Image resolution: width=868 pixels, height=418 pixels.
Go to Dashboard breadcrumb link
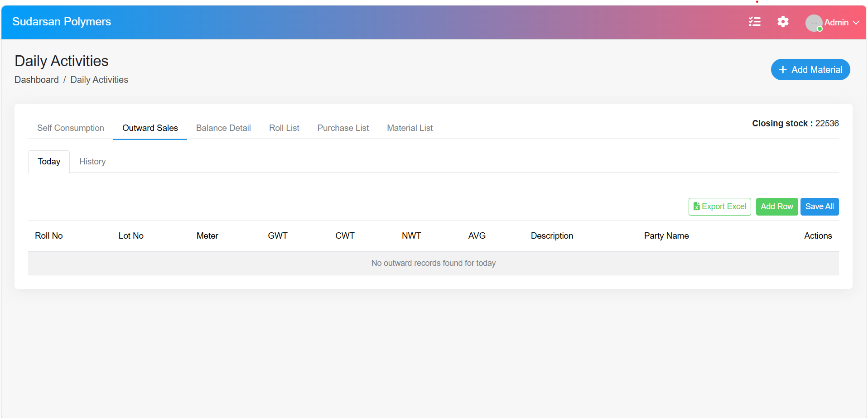pyautogui.click(x=37, y=80)
